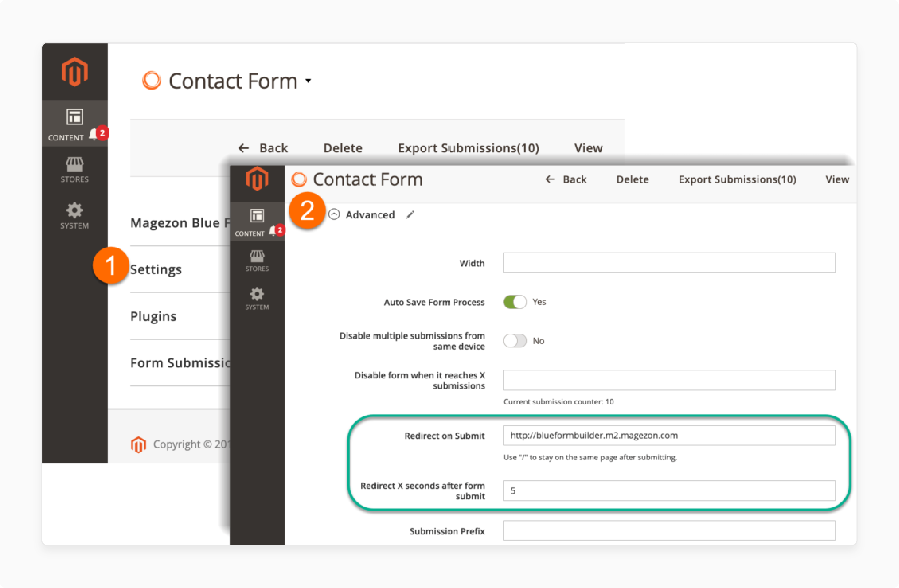
Task: Click the Magento logo in the back window
Action: point(75,72)
